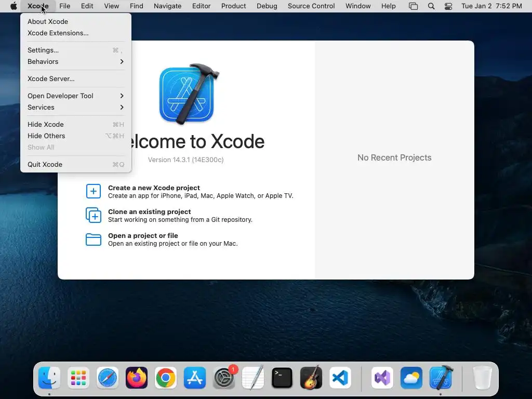Open the Navigate menu

(168, 6)
